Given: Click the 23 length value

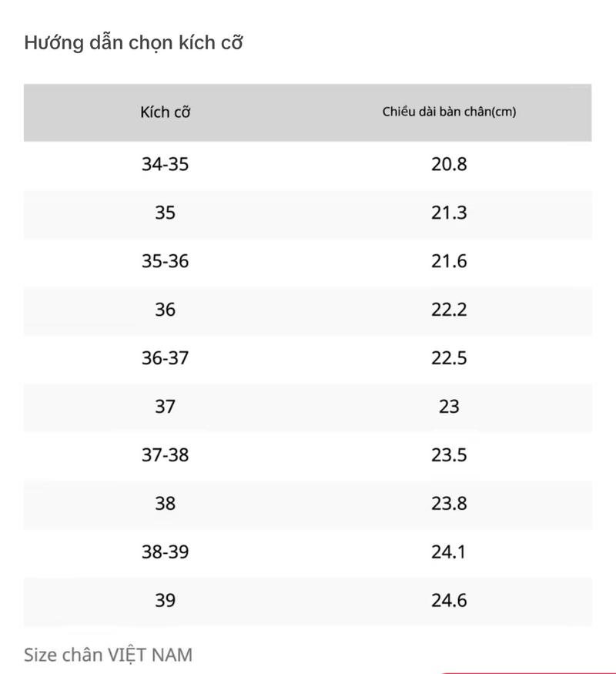Looking at the screenshot, I should coord(449,407).
